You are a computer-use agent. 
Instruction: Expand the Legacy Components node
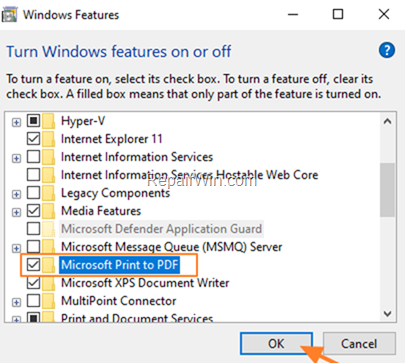tap(16, 194)
